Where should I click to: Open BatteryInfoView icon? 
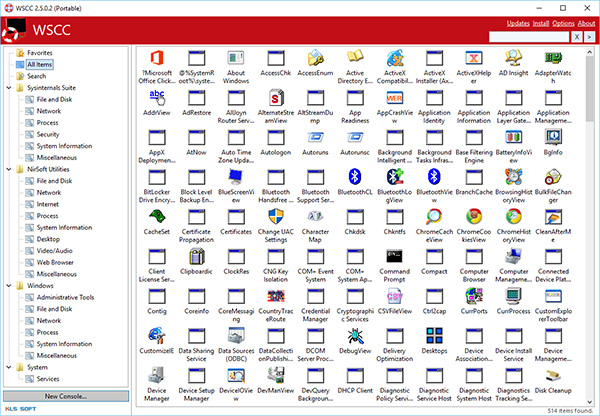[x=514, y=138]
